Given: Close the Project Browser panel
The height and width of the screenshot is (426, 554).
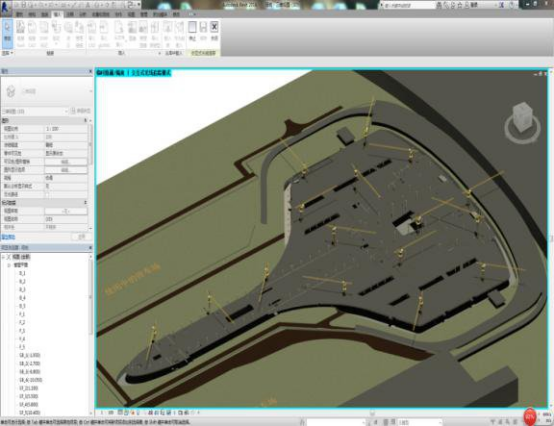Looking at the screenshot, I should pyautogui.click(x=90, y=248).
